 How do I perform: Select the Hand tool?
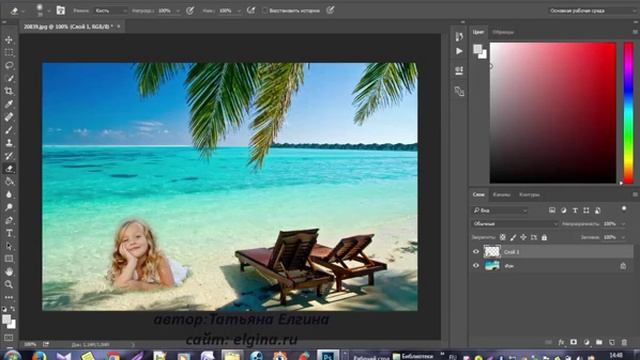coord(9,272)
